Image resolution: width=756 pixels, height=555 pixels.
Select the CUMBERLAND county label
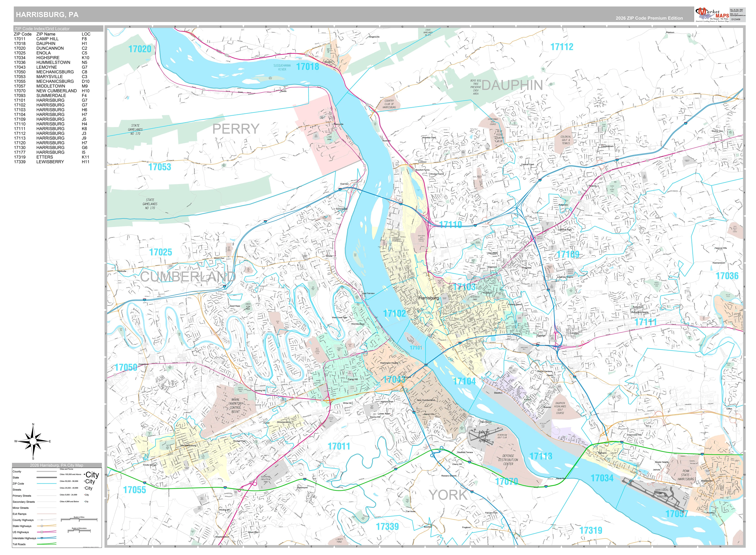point(188,277)
